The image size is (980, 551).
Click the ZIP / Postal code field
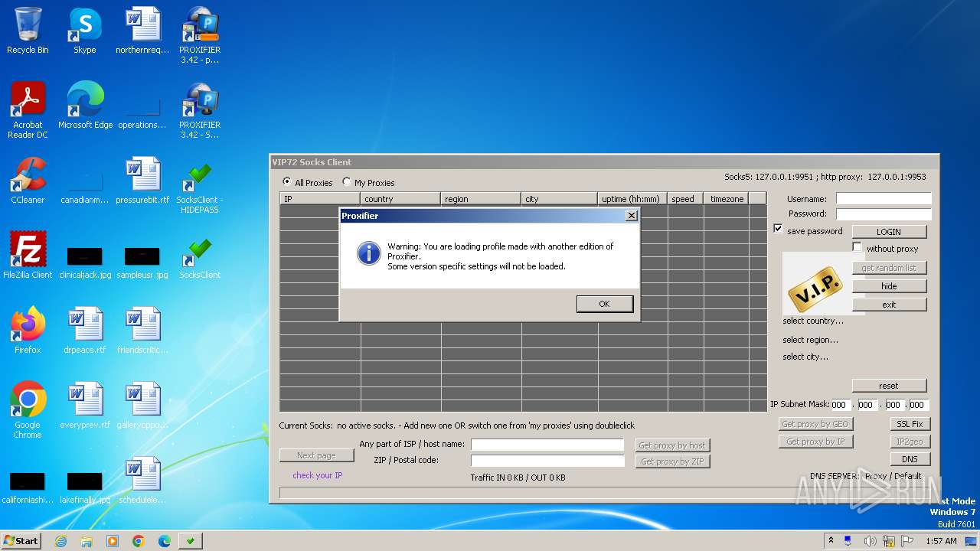(x=547, y=461)
